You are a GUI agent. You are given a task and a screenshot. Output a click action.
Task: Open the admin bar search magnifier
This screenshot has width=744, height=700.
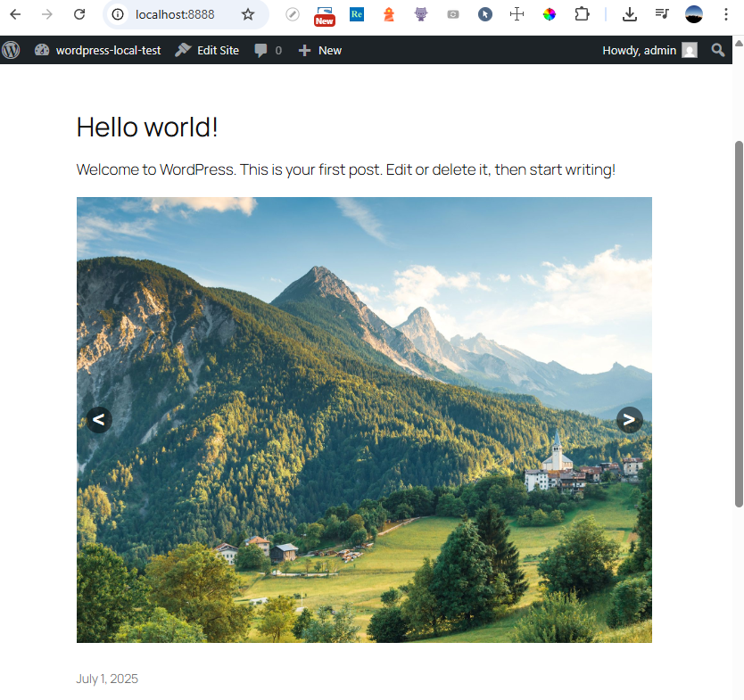point(717,50)
